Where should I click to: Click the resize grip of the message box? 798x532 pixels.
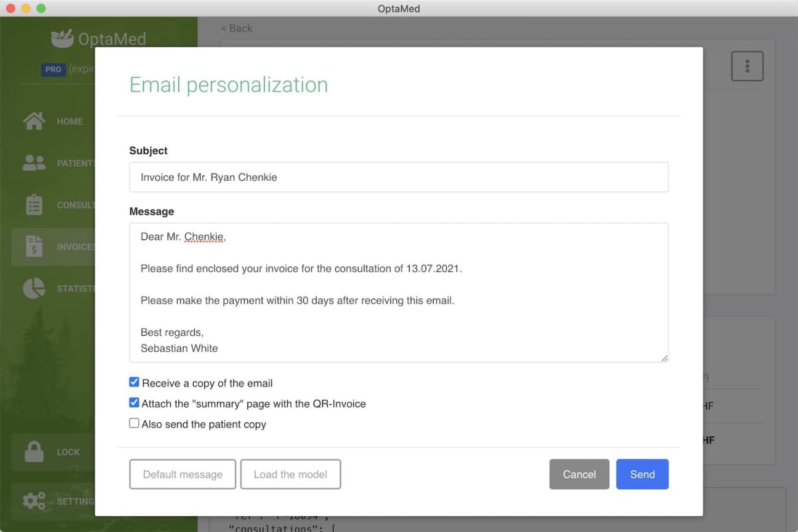(664, 359)
